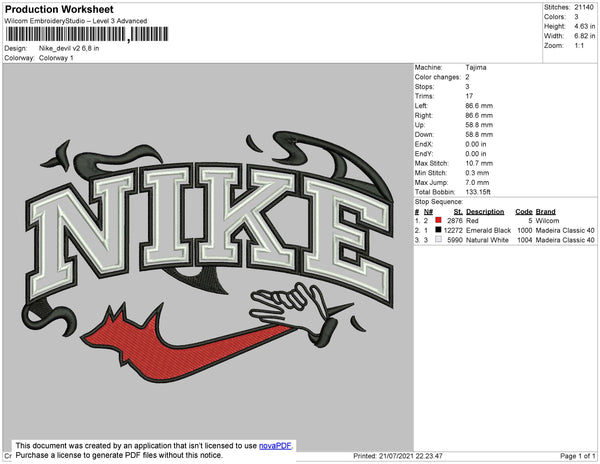This screenshot has width=600, height=464.
Task: Click the design name 'Nike_devil v2 6,8 in'
Action: pos(69,48)
